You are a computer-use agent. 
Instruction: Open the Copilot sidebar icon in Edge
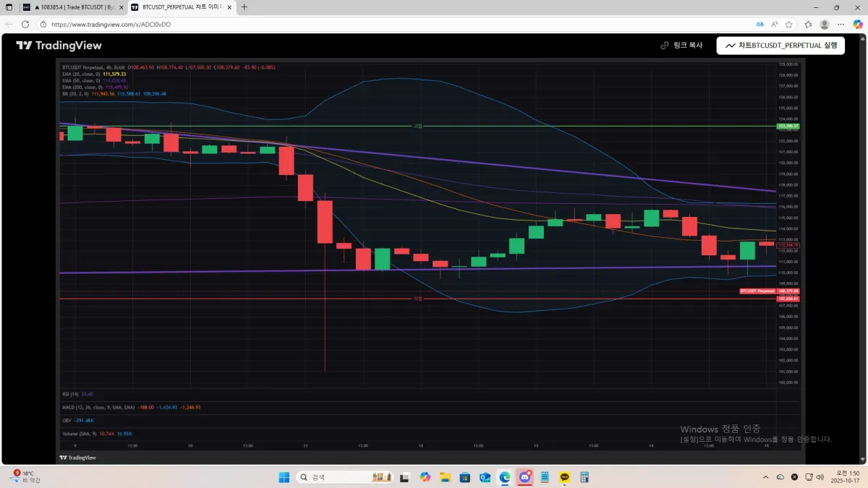coord(858,24)
